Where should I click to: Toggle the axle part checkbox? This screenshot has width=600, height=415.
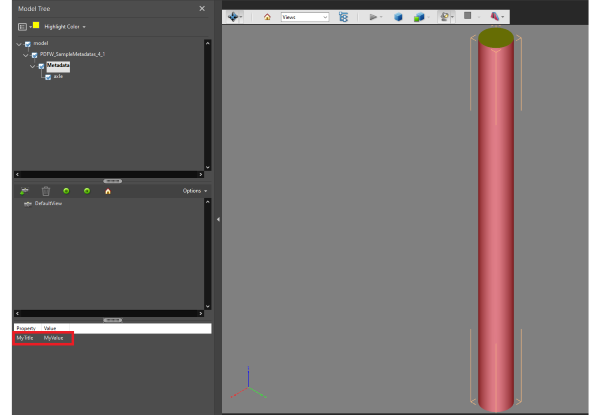click(48, 77)
